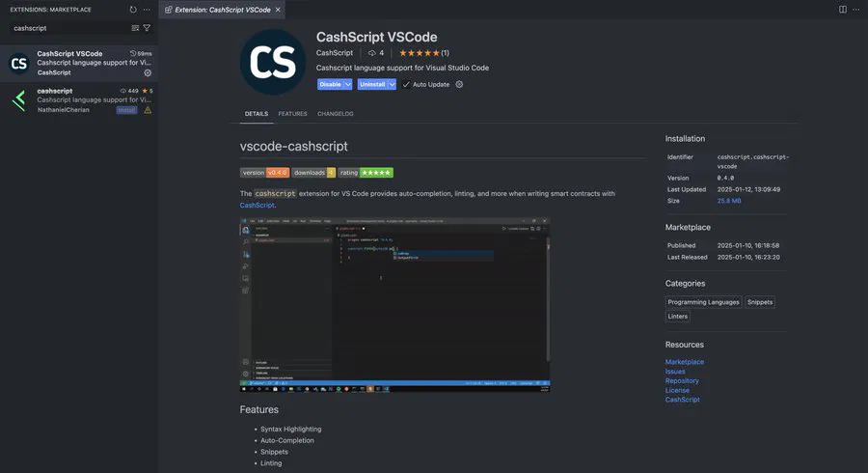Viewport: 868px width, 473px height.
Task: Close the Extension: CashScript VSCode tab
Action: coord(278,10)
